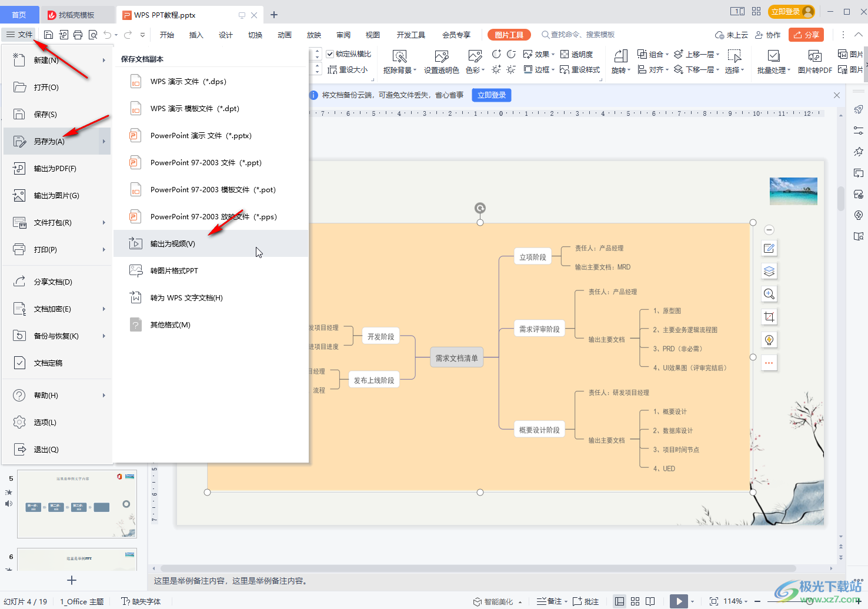Select Output as PDF menu item

point(57,169)
